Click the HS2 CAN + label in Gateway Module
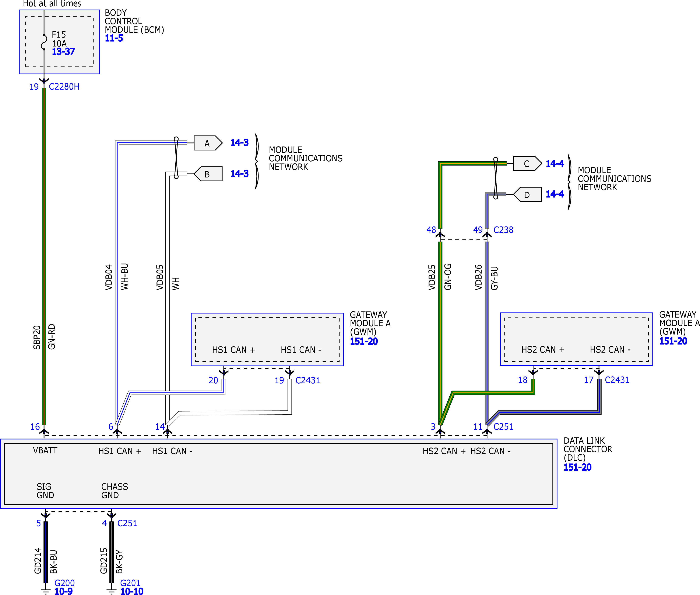This screenshot has width=700, height=595. 542,350
